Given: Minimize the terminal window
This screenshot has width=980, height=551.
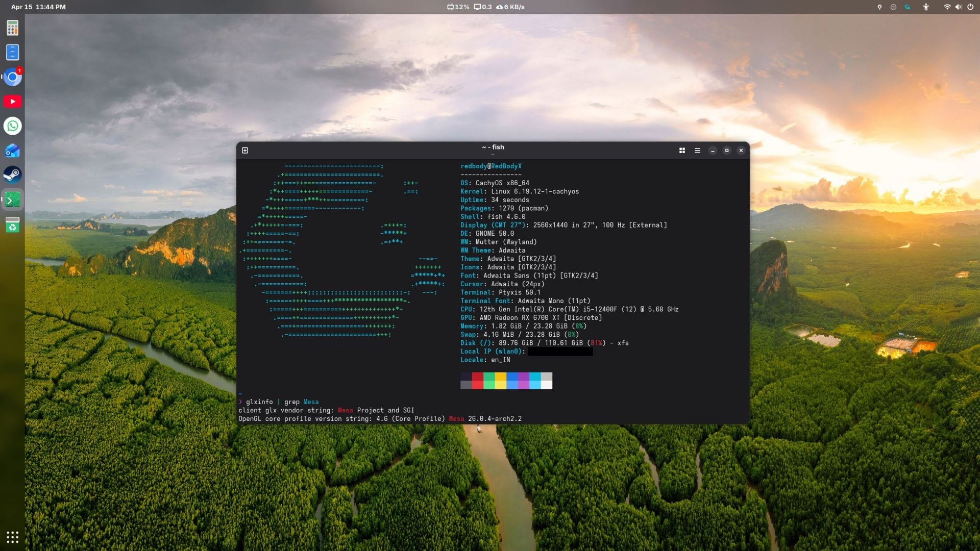Looking at the screenshot, I should click(x=713, y=151).
